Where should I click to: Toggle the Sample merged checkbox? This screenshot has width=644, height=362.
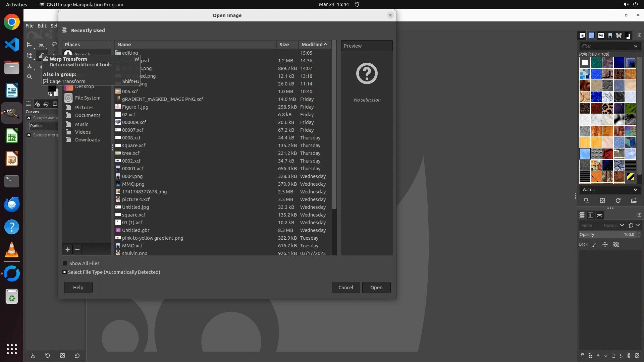click(29, 135)
